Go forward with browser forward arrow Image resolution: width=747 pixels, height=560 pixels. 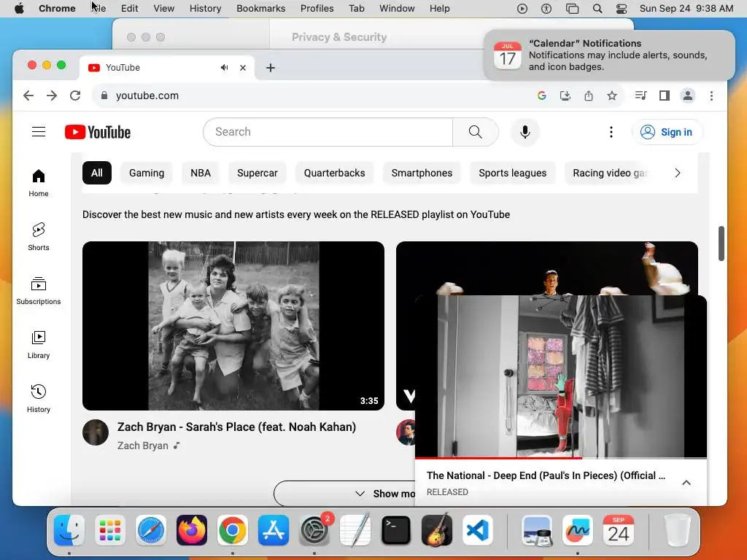coord(52,96)
